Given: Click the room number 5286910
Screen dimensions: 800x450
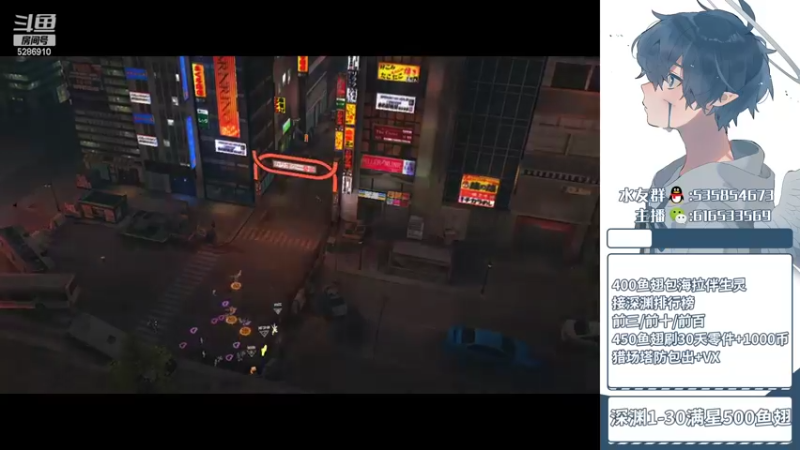Looking at the screenshot, I should coord(34,52).
